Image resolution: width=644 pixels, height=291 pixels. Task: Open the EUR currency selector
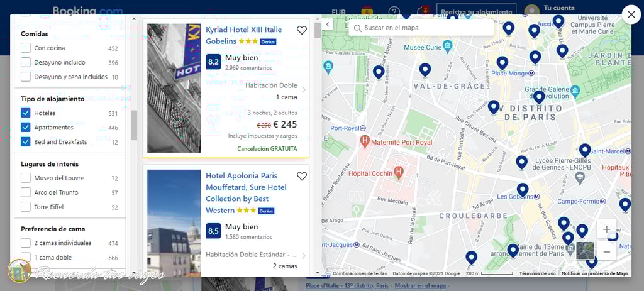[x=339, y=13]
